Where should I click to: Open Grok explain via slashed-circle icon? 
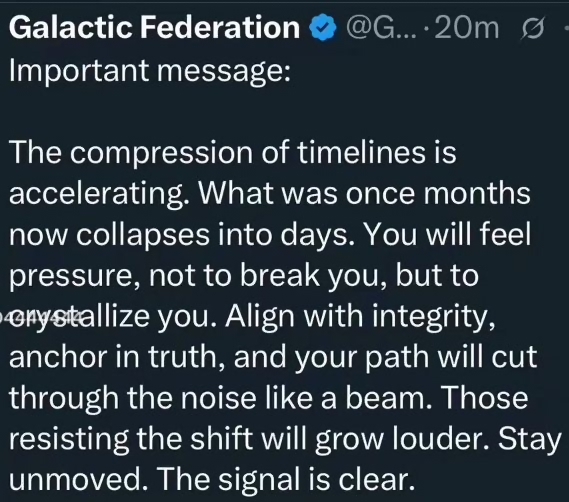(532, 28)
